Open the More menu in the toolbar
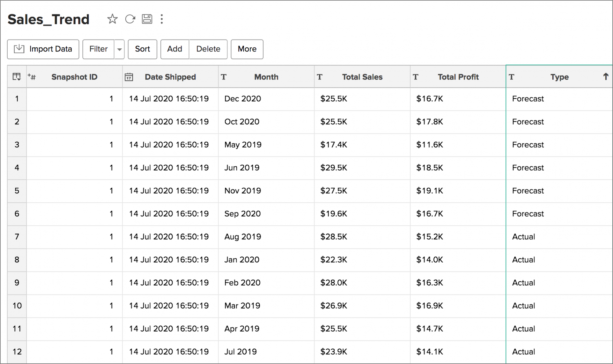The height and width of the screenshot is (364, 613). 247,49
